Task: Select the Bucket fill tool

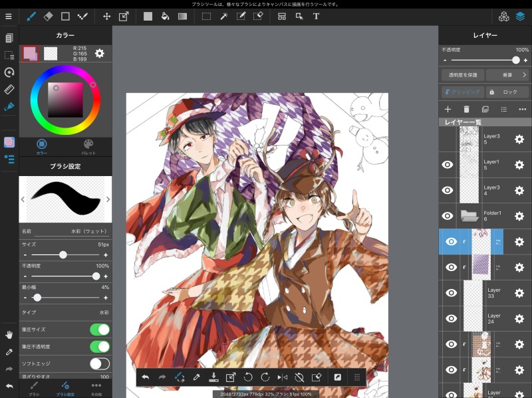Action: pos(165,16)
